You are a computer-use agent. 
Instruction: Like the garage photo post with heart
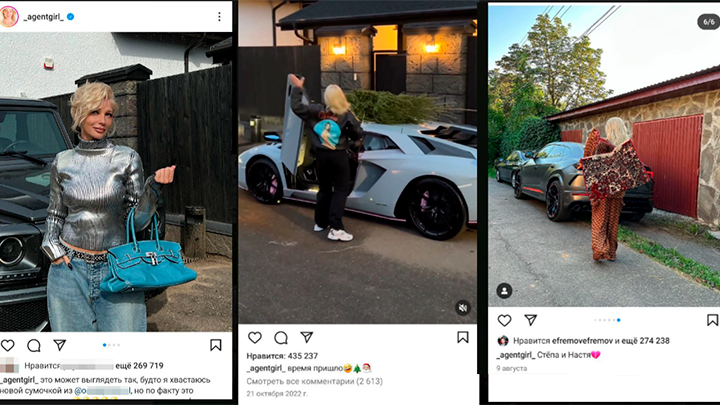[505, 321]
